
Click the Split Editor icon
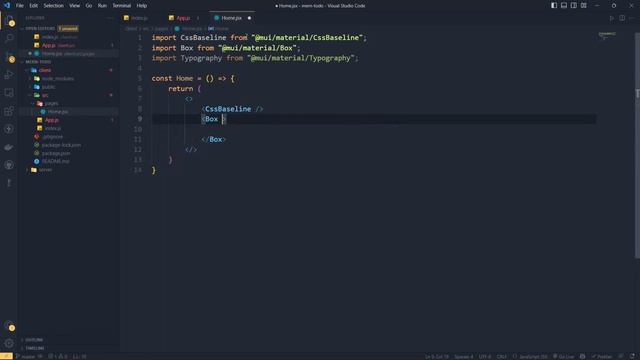[x=622, y=18]
